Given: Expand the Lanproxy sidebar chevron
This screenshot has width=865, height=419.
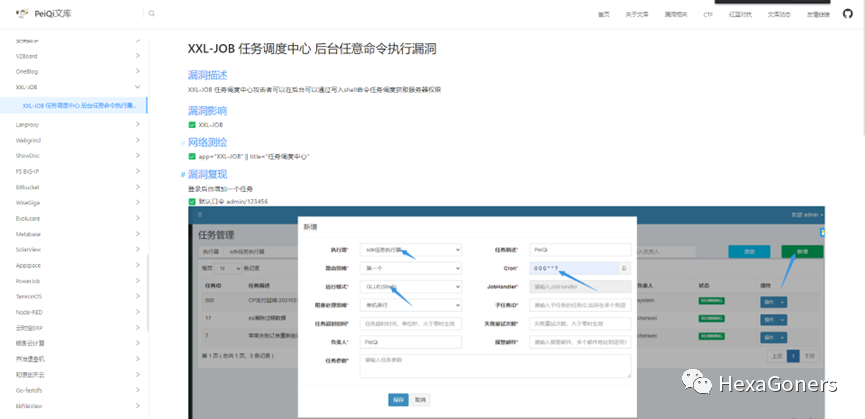Looking at the screenshot, I should 137,125.
